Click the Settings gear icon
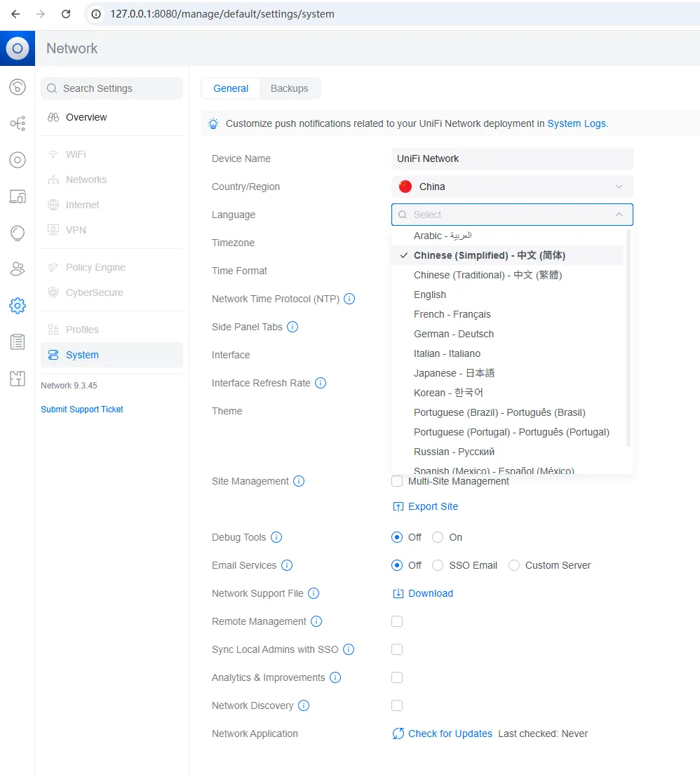The width and height of the screenshot is (700, 777). (x=18, y=306)
